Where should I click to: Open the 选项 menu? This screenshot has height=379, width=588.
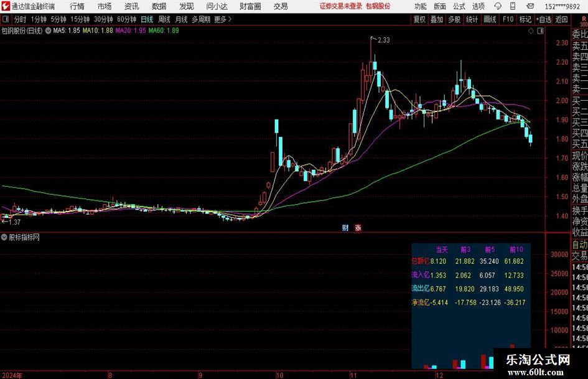pyautogui.click(x=478, y=6)
